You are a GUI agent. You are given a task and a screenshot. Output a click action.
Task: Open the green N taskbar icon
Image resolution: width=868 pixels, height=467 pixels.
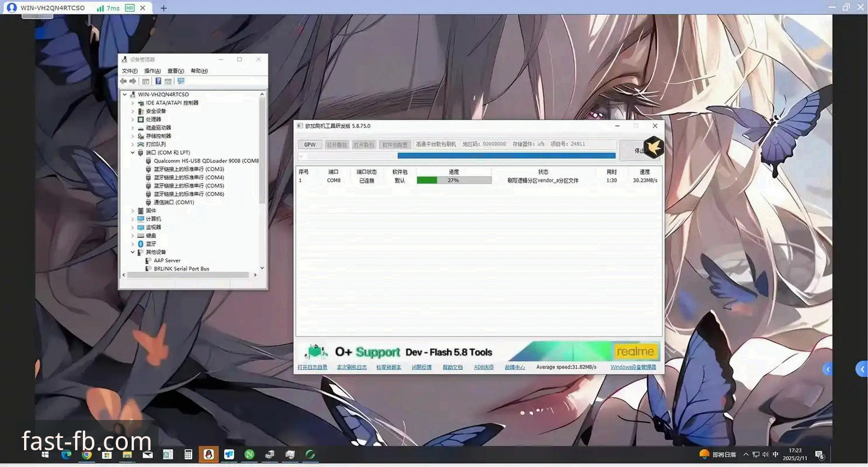tap(249, 455)
